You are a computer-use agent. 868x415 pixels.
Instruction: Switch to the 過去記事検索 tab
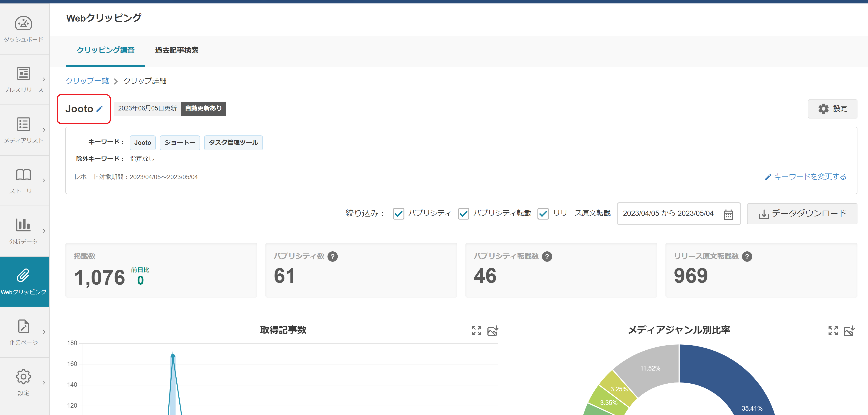177,50
